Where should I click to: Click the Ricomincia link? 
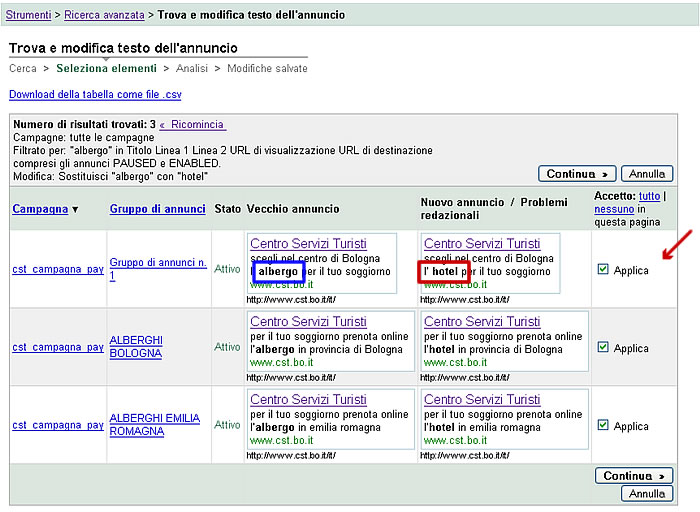click(193, 125)
